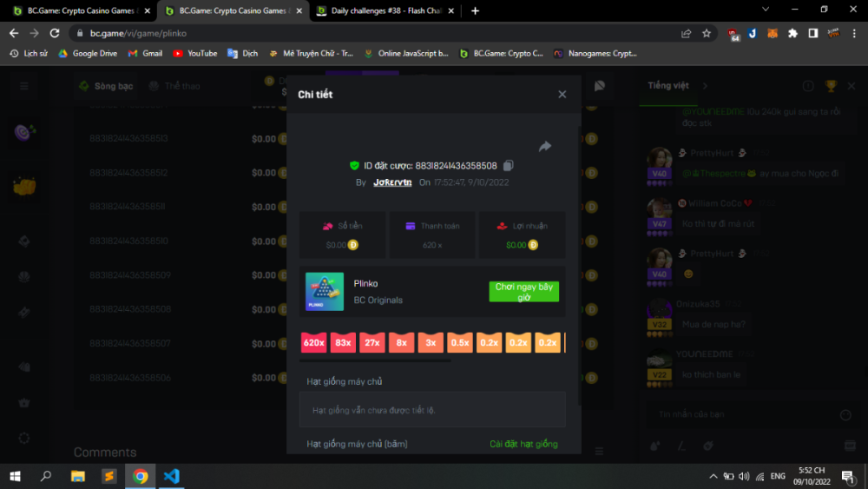Reload the page in Chrome

55,33
